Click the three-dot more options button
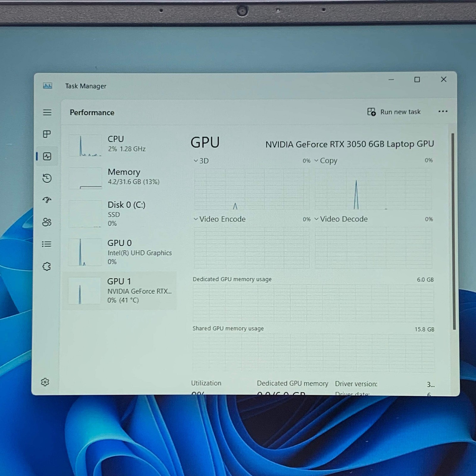The height and width of the screenshot is (476, 476). coord(443,112)
